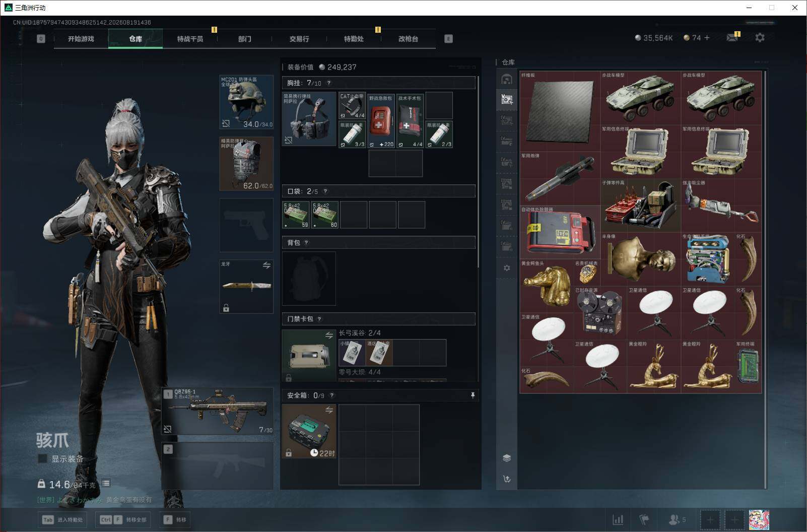Click the flag icon in the bottom bar
Viewport: 807px width, 532px height.
tap(644, 519)
